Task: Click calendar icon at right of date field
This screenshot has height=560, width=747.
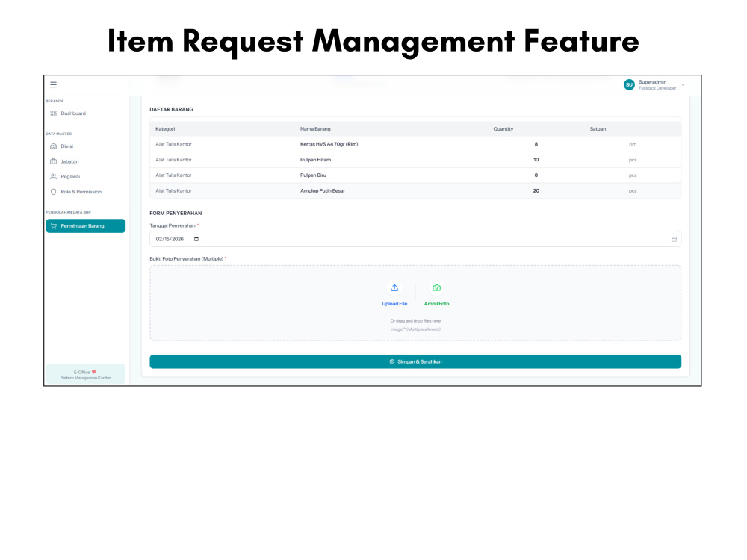Action: click(674, 239)
